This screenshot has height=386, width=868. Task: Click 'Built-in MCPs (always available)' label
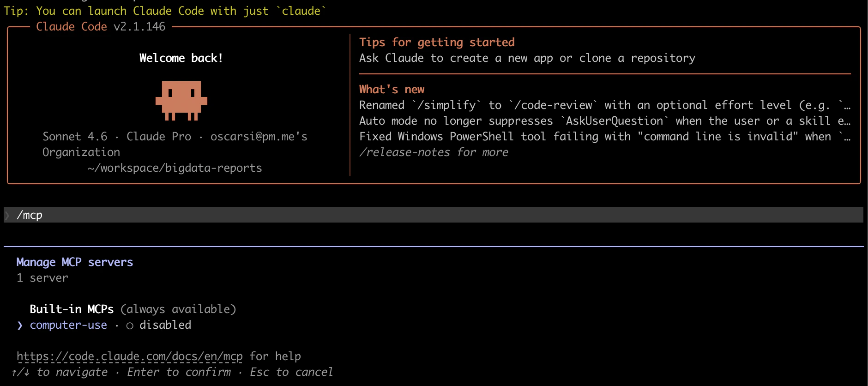133,309
